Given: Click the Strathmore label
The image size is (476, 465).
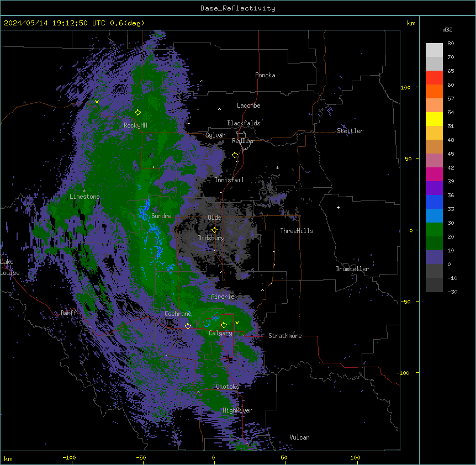Looking at the screenshot, I should (x=285, y=336).
